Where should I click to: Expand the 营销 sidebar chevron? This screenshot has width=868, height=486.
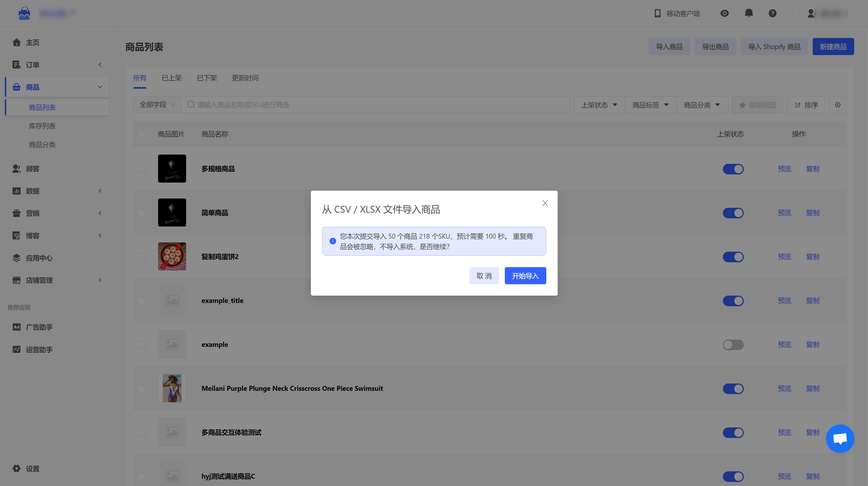pyautogui.click(x=100, y=213)
